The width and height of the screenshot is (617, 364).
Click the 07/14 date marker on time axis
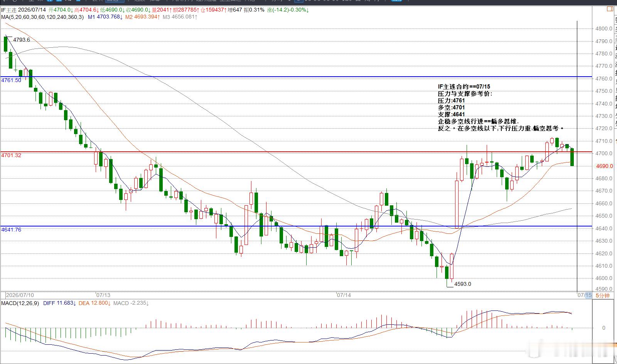[344, 295]
